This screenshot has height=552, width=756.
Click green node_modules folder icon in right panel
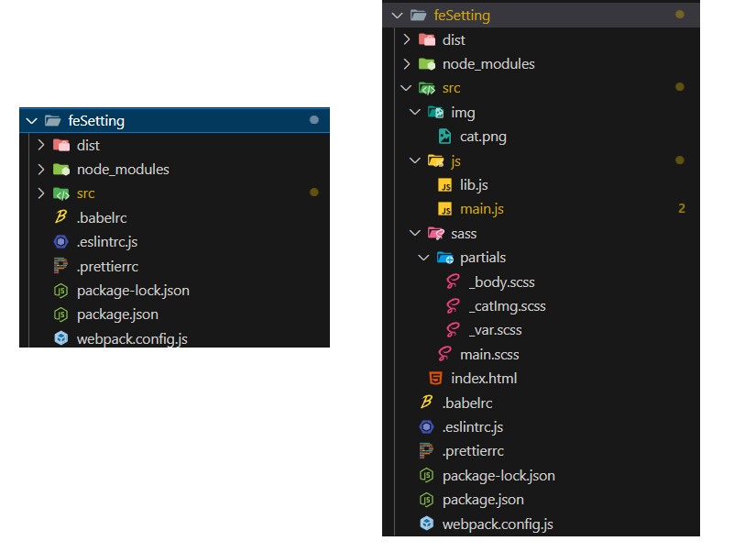point(427,63)
